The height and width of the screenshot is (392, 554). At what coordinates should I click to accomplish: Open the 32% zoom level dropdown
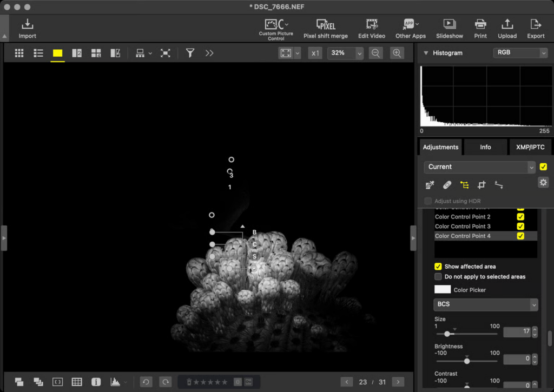[x=359, y=53]
